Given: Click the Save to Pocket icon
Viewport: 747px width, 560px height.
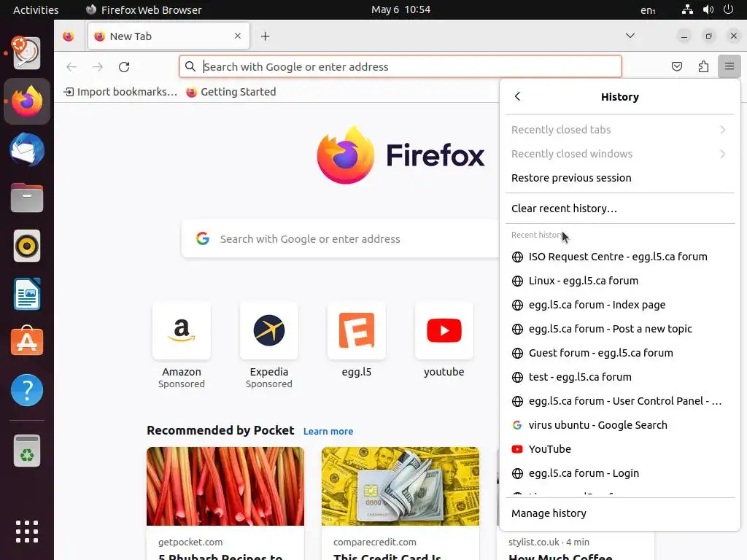Looking at the screenshot, I should [676, 66].
